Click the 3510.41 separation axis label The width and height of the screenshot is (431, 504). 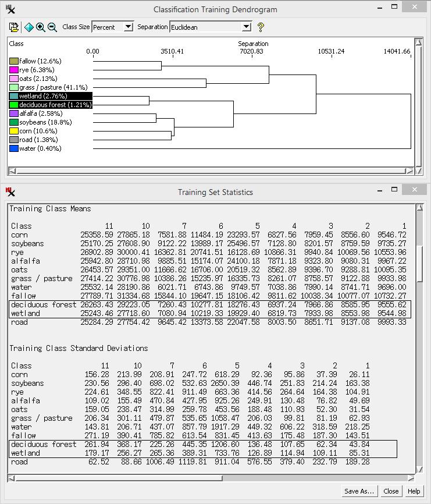172,51
